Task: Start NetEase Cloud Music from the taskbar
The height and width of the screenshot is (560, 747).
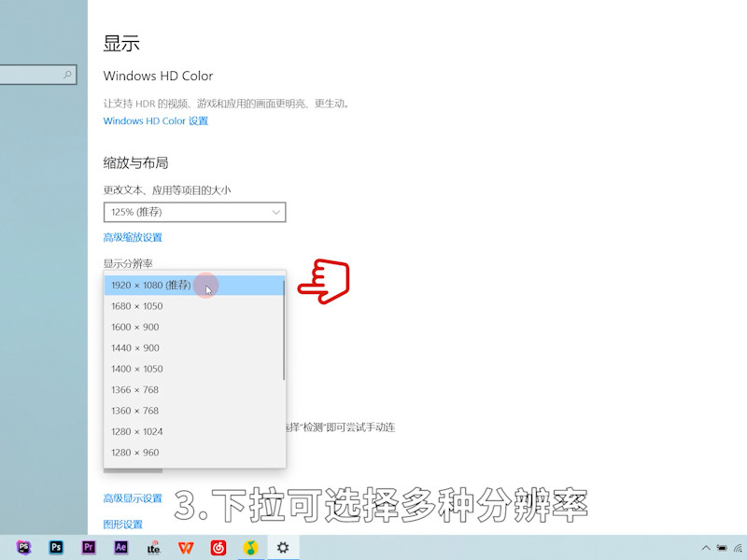Action: (218, 548)
